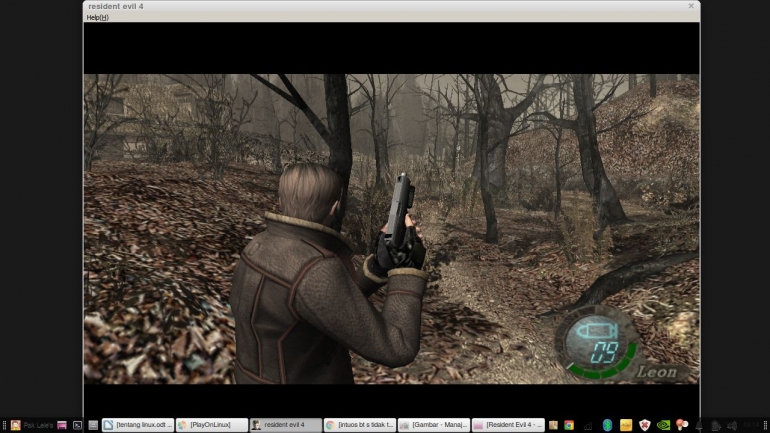Screen dimensions: 770x433
Task: Click the red lightbulb tray icon
Action: coord(682,425)
